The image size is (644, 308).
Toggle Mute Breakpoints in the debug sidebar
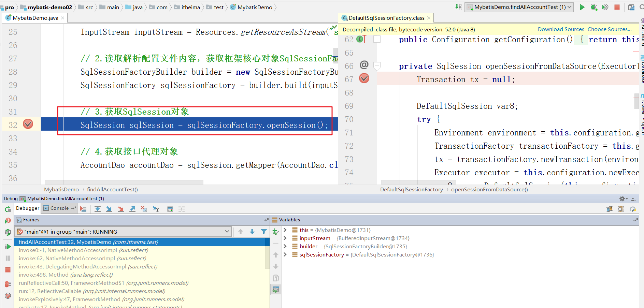pyautogui.click(x=8, y=296)
